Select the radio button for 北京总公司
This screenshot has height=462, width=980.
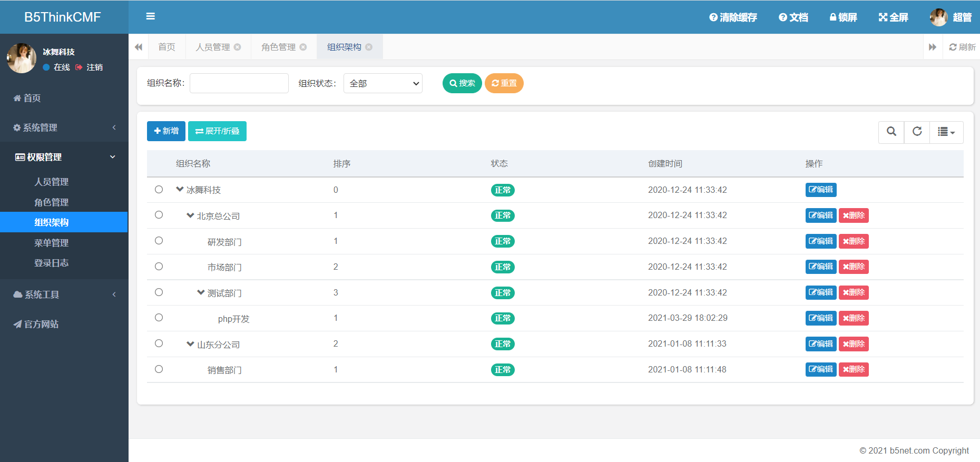tap(159, 215)
